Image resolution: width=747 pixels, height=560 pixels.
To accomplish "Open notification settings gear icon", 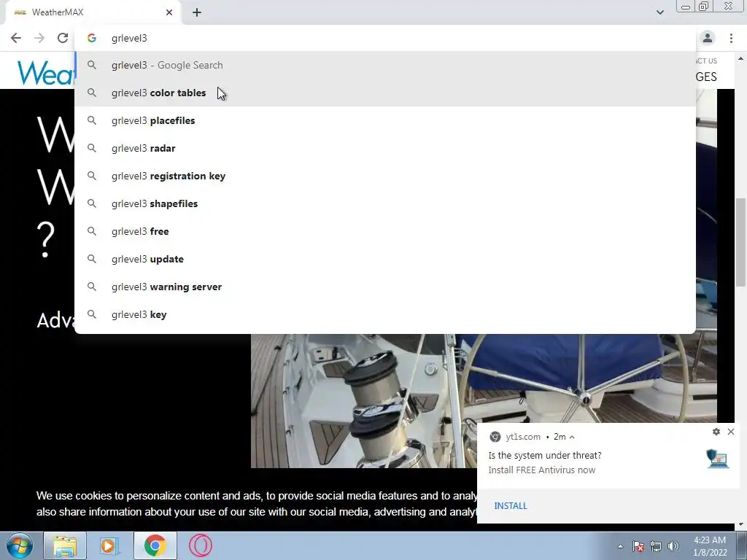I will point(716,432).
